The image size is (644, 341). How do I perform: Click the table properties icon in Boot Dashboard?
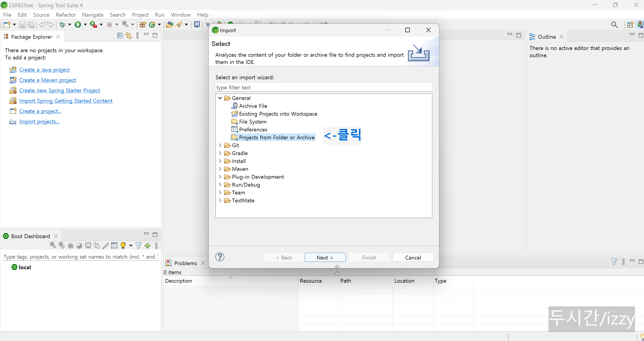114,246
